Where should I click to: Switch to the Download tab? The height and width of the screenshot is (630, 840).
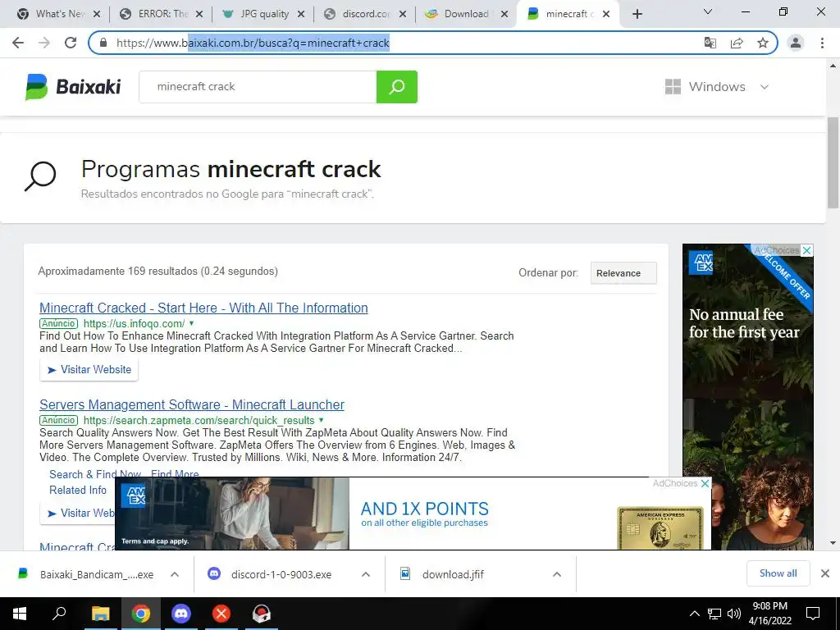tap(467, 14)
